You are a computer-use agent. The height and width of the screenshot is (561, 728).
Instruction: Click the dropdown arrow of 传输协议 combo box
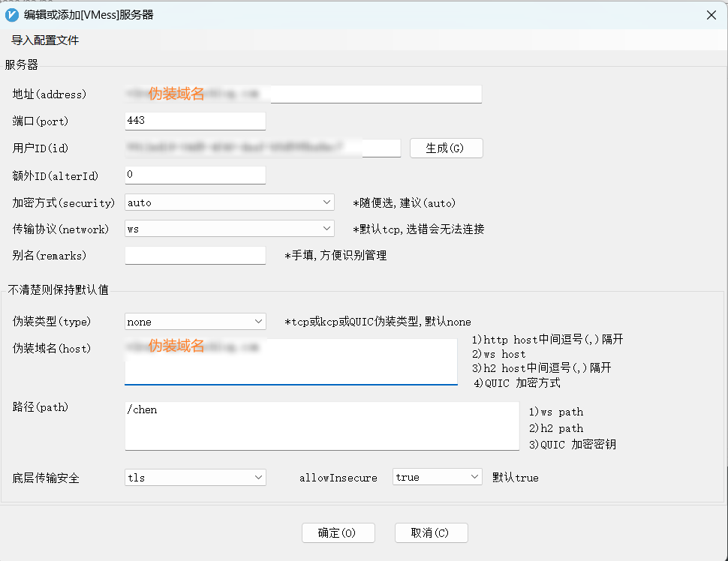pos(326,229)
